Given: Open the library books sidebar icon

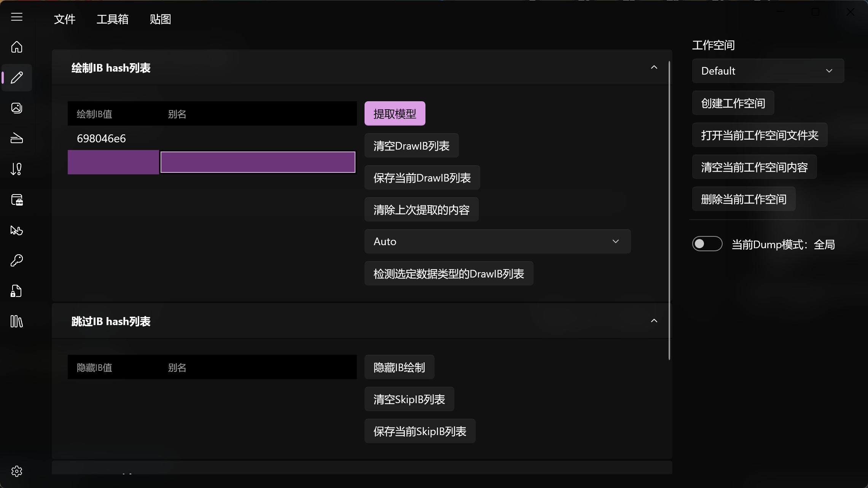Looking at the screenshot, I should point(17,322).
